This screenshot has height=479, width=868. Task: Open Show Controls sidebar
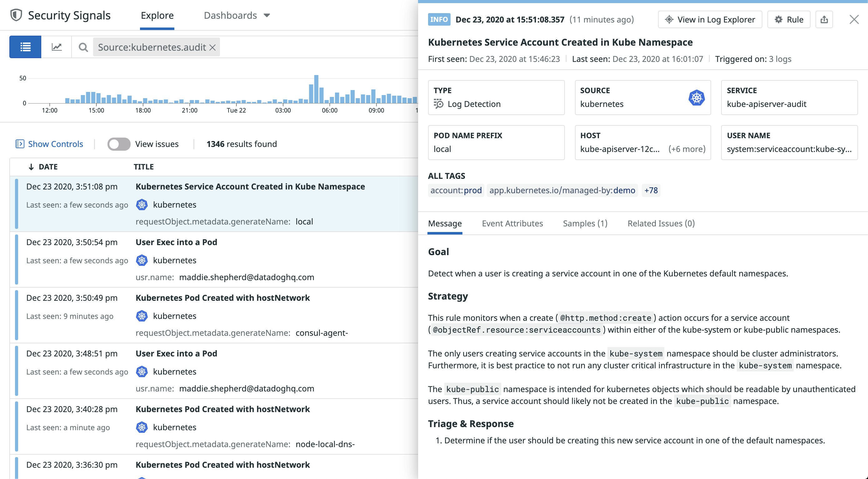[x=49, y=144]
